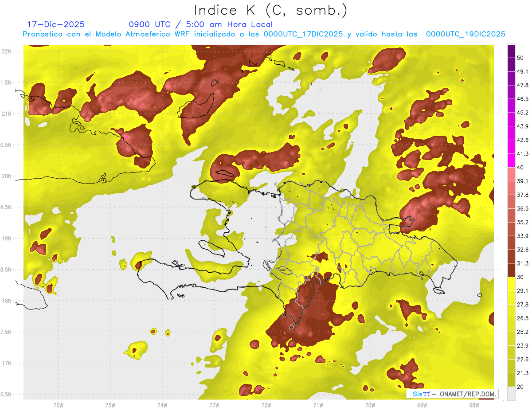The height and width of the screenshot is (411, 532).
Task: Click the 72W longitude axis label
Action: point(266,405)
